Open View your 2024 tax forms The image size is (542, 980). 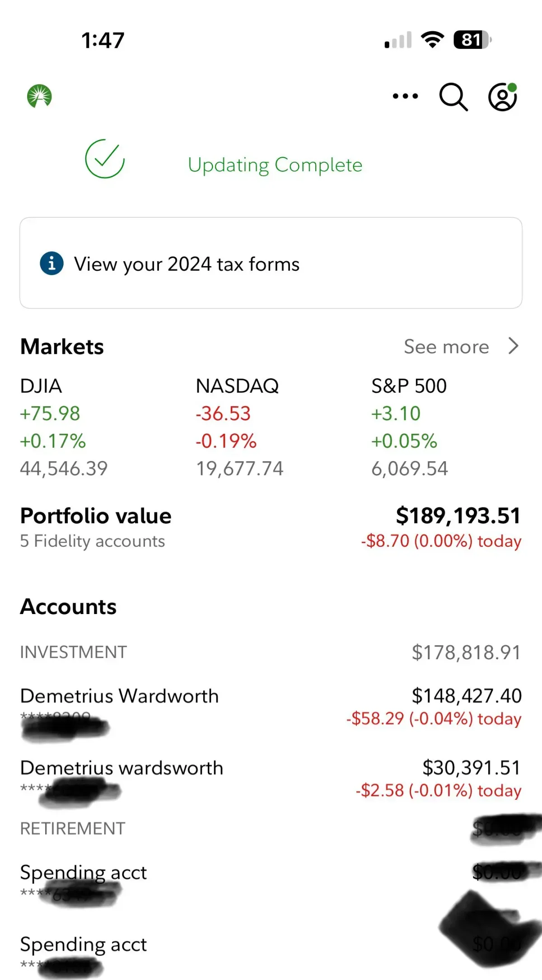pyautogui.click(x=187, y=264)
